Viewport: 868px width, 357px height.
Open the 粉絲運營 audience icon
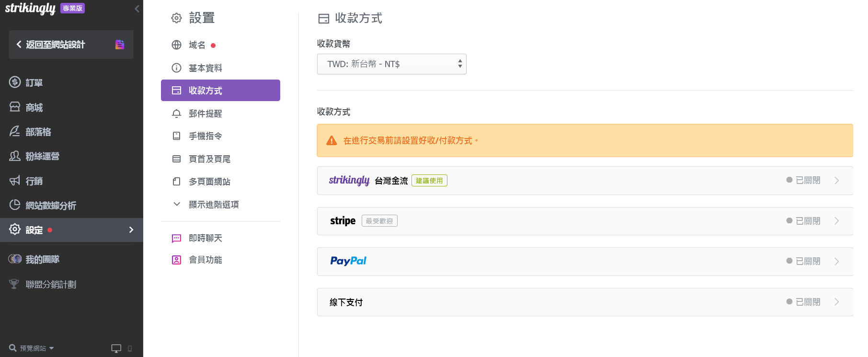15,156
